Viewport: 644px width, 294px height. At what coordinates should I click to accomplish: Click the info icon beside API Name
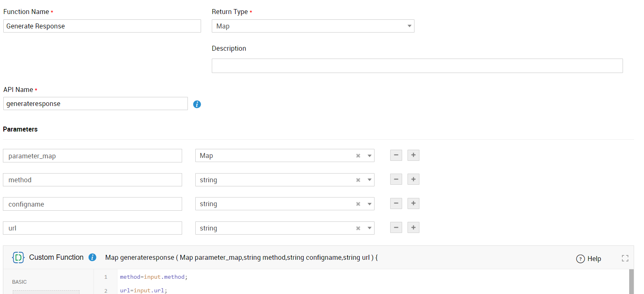click(197, 104)
